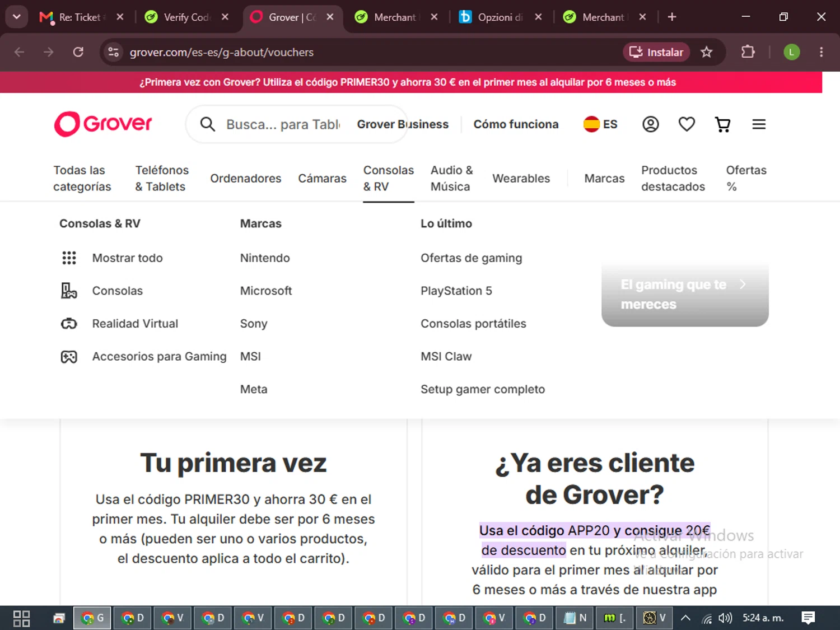
Task: Open the Notepad taskbar item labeled N
Action: tap(575, 618)
